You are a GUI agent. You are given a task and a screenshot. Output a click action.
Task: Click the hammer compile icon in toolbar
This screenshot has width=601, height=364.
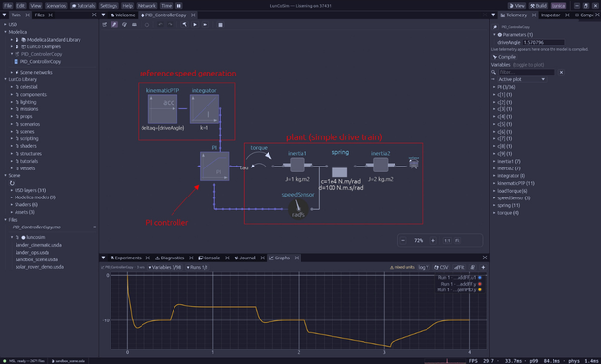185,25
